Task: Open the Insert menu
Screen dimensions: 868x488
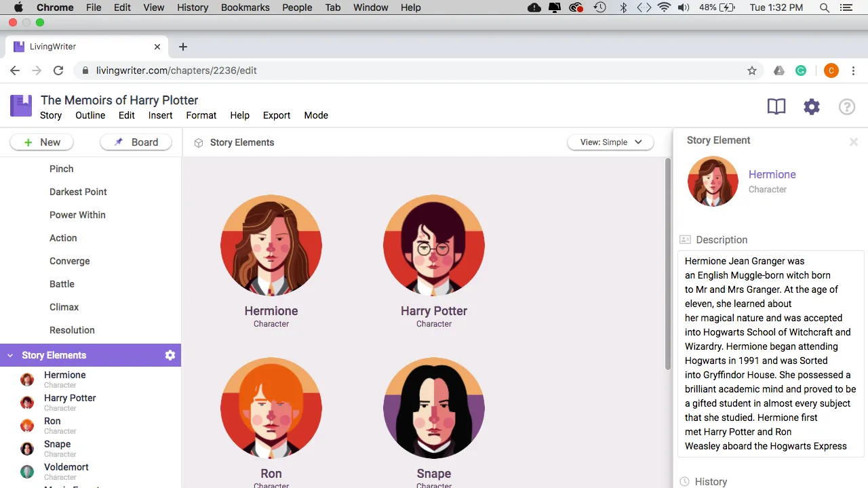Action: click(x=161, y=115)
